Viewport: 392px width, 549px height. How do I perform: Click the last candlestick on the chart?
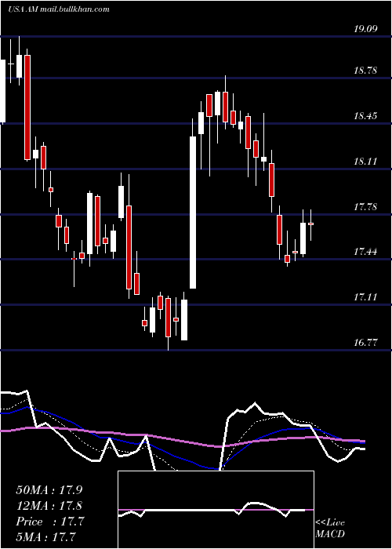(x=310, y=225)
